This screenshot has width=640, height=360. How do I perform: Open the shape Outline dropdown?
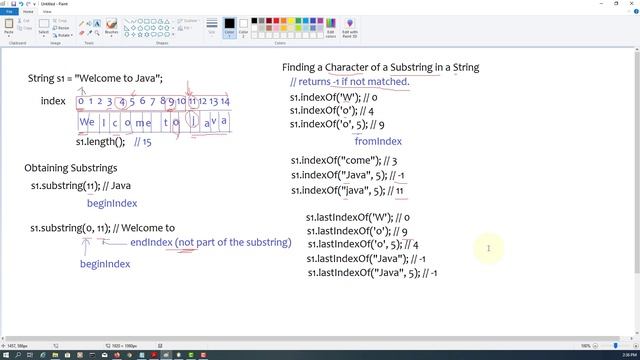(x=188, y=20)
